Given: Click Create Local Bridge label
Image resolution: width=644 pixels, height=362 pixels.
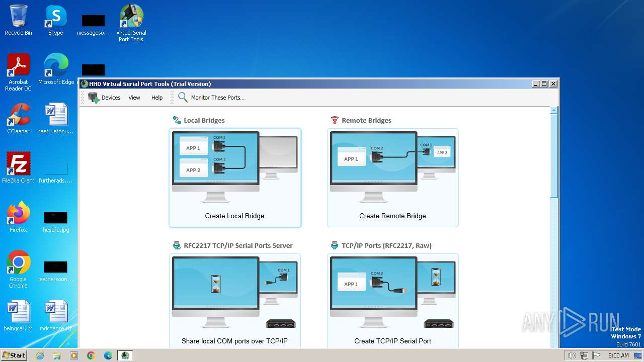Looking at the screenshot, I should coord(234,216).
